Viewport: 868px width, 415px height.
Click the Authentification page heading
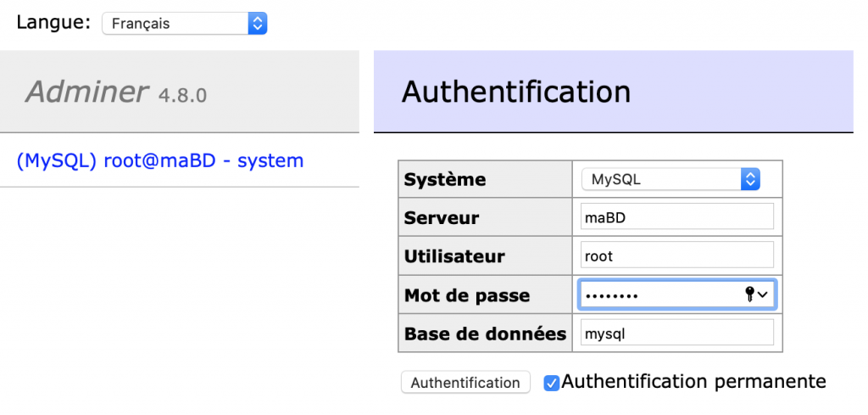[x=515, y=92]
